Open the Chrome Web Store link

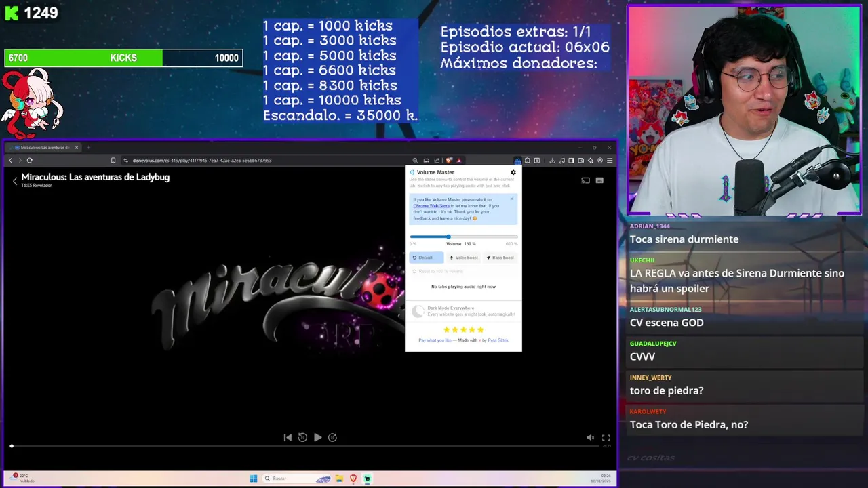431,205
